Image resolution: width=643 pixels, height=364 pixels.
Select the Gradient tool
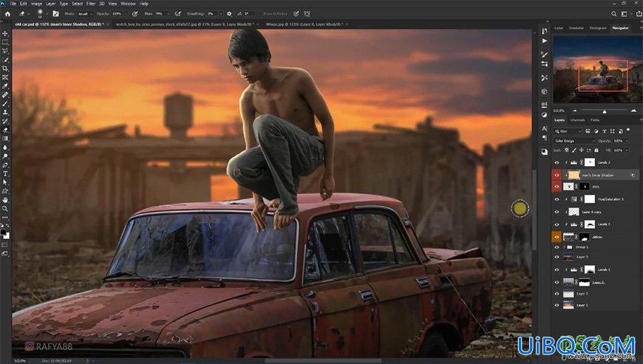pyautogui.click(x=5, y=138)
